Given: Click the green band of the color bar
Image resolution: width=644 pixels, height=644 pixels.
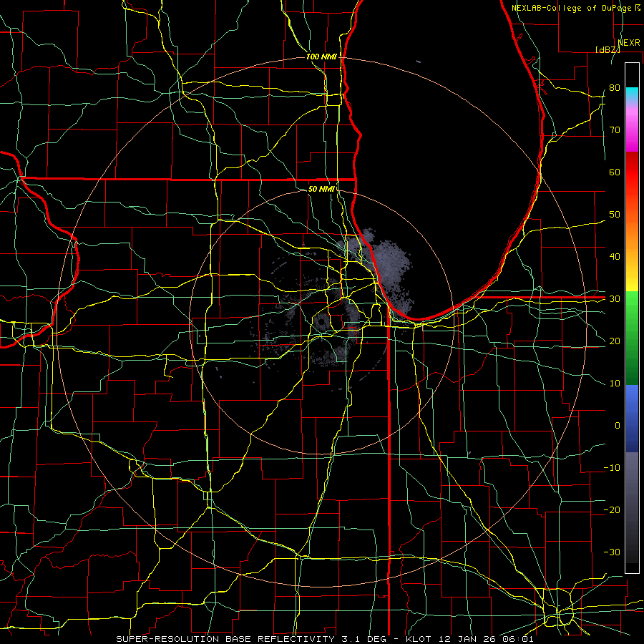Looking at the screenshot, I should tap(632, 338).
